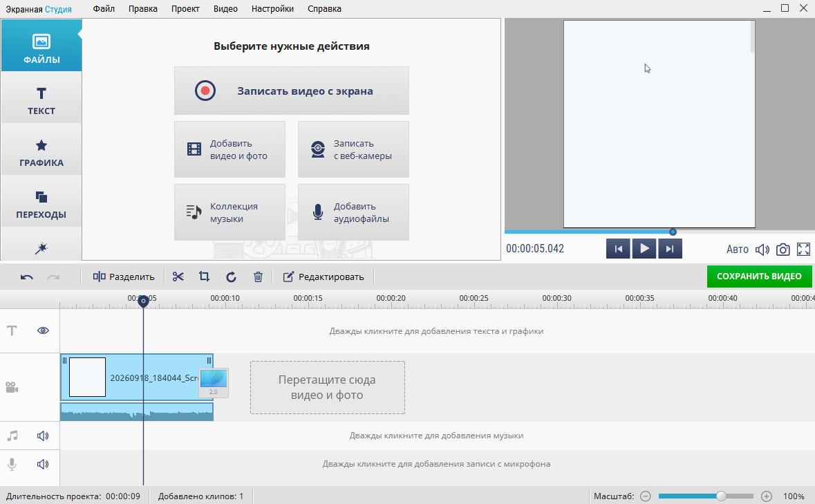Viewport: 815px width, 504px height.
Task: Open the Правка menu
Action: (143, 9)
